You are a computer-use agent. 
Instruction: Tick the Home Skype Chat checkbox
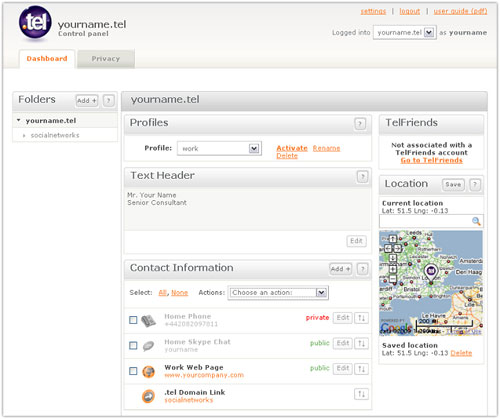click(133, 345)
